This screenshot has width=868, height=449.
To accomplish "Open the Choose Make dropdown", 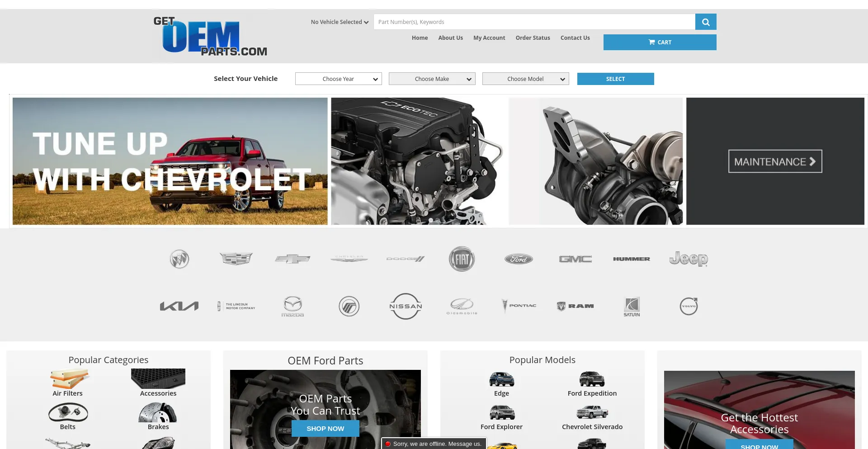I will (x=432, y=79).
